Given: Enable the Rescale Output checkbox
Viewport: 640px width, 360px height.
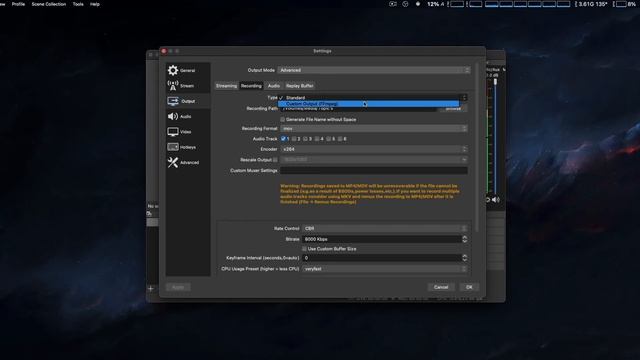Looking at the screenshot, I should tap(276, 160).
